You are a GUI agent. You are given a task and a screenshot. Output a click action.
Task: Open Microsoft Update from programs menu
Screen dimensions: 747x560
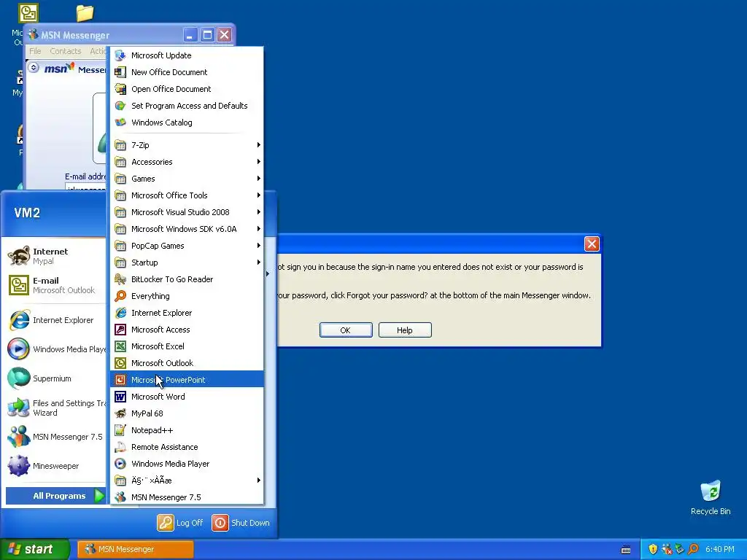tap(187, 55)
